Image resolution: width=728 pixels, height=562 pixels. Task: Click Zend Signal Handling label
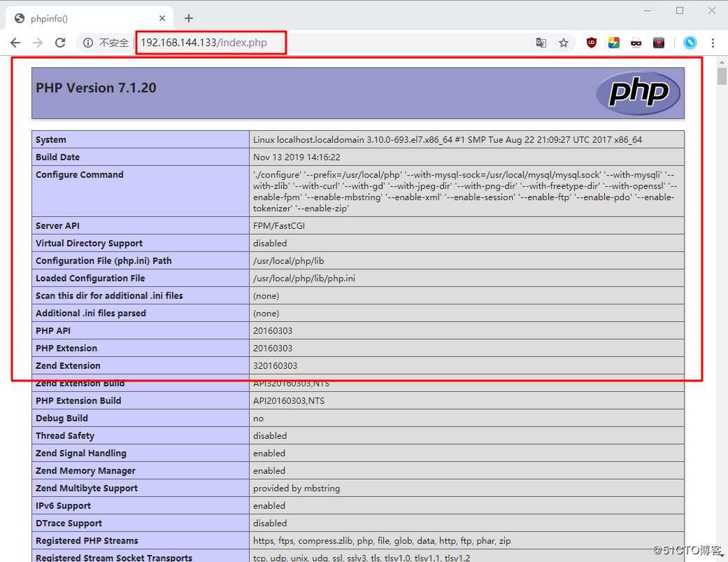pyautogui.click(x=81, y=454)
